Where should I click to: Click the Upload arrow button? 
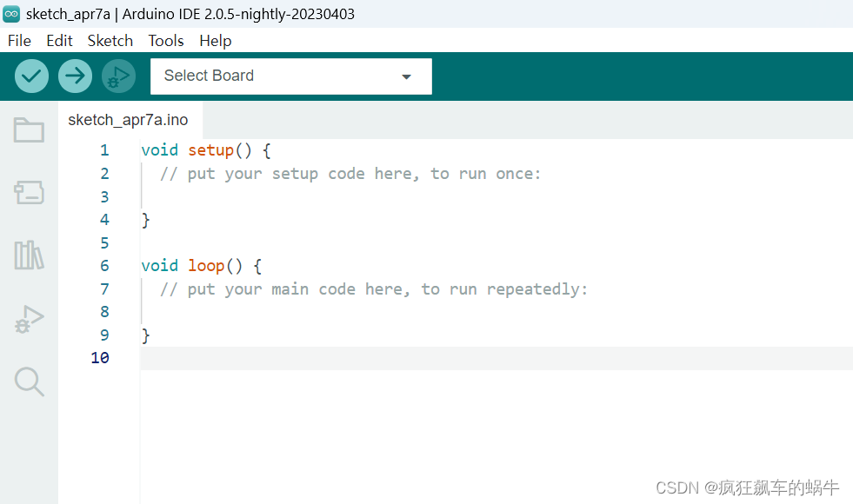click(x=75, y=76)
